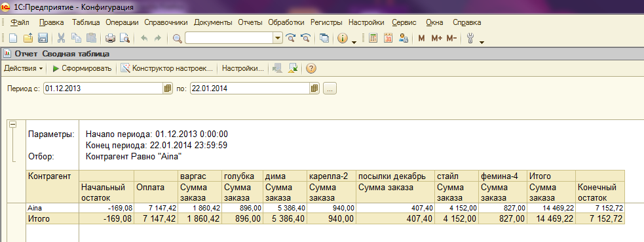The width and height of the screenshot is (644, 242).
Task: Click the M- memory subtract button
Action: [x=451, y=38]
